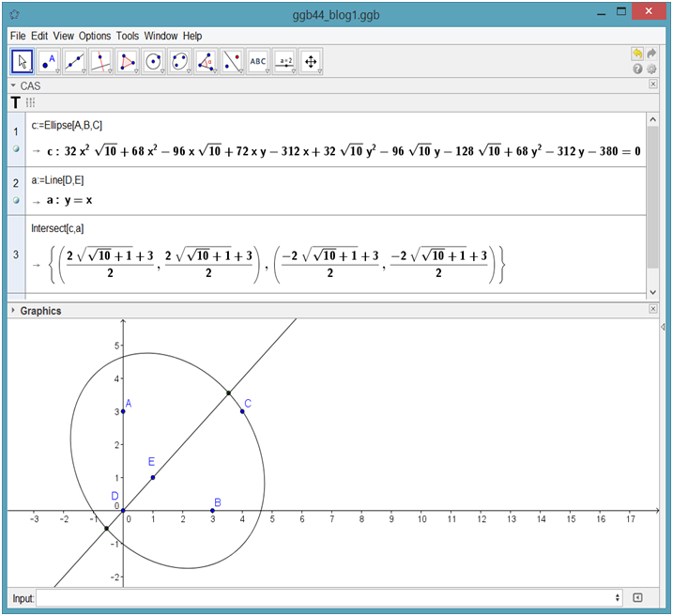This screenshot has height=616, width=673.
Task: Open the View menu
Action: [x=63, y=36]
